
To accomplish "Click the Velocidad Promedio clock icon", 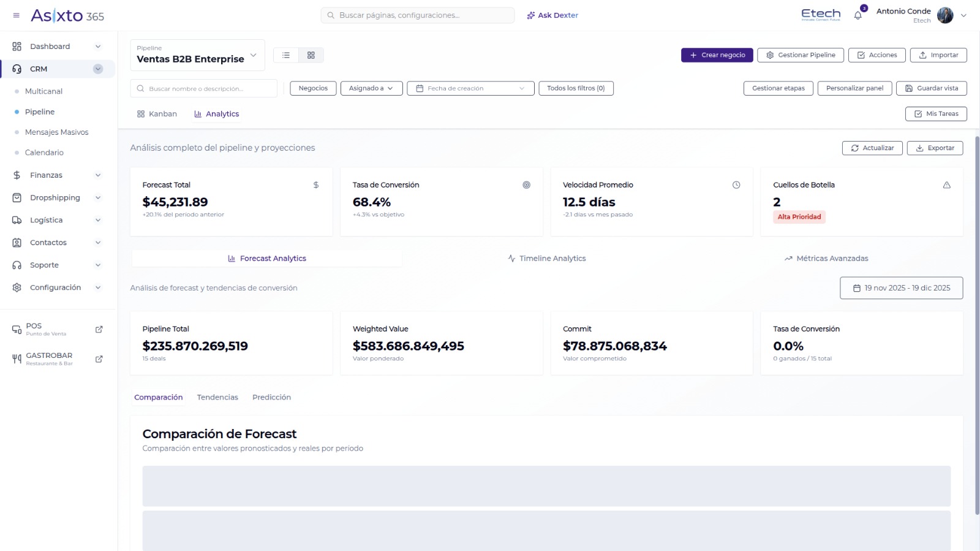I will 736,185.
